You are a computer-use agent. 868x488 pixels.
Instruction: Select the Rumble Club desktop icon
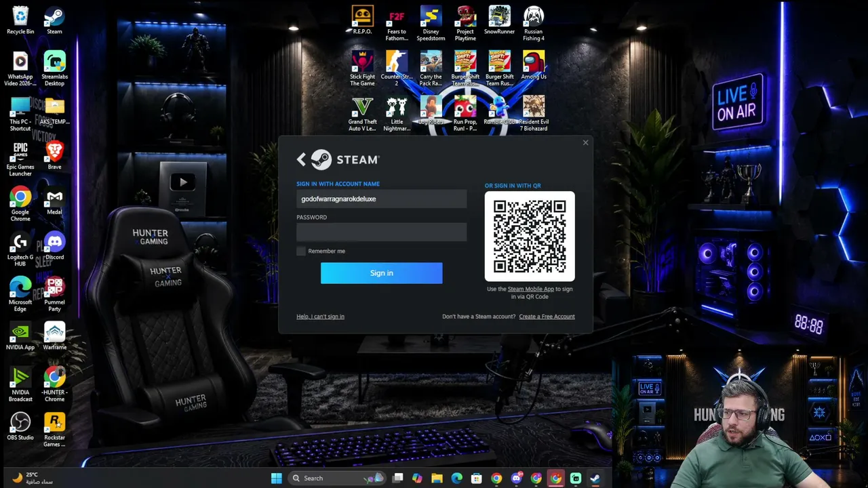(x=499, y=110)
